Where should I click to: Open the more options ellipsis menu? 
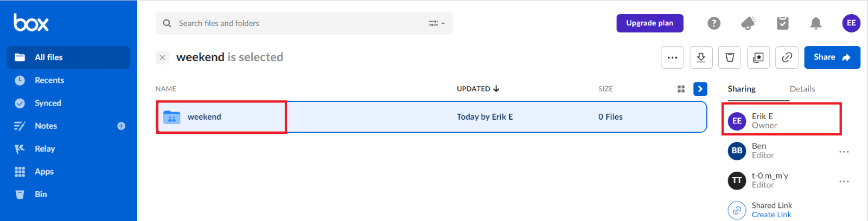tap(672, 57)
